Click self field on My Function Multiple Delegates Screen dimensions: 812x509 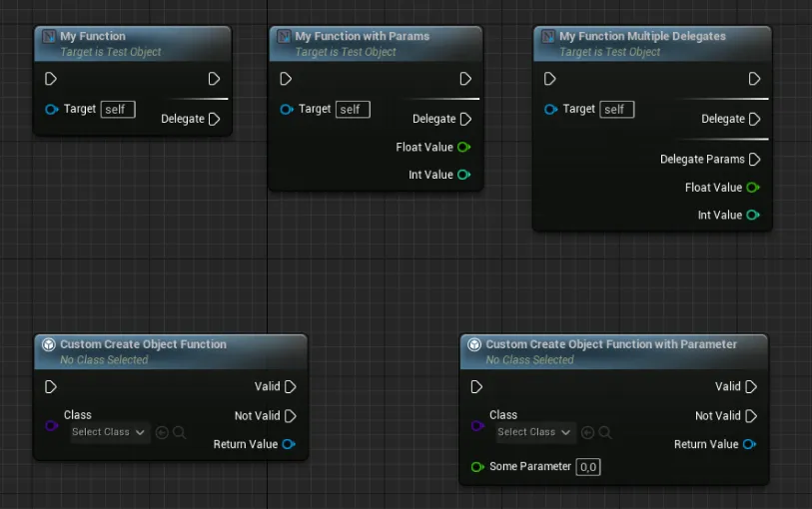pos(617,109)
